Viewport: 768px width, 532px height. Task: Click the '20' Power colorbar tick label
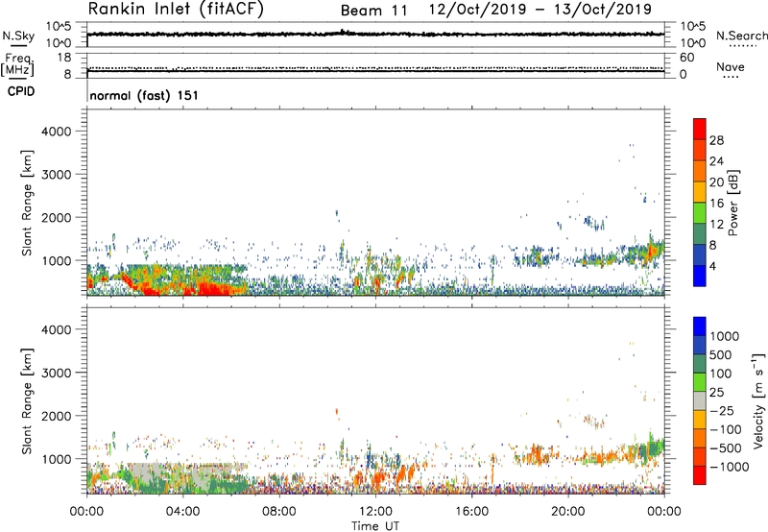click(x=716, y=182)
